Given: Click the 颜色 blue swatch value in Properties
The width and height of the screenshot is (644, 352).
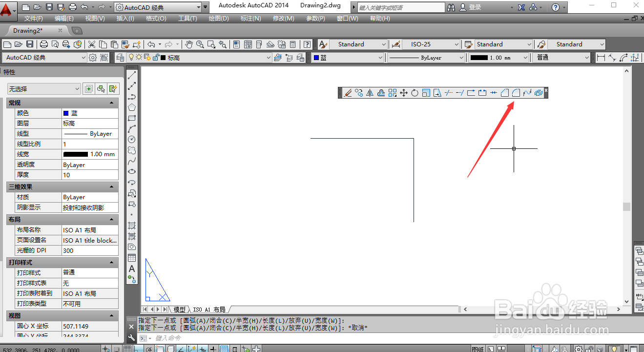Looking at the screenshot, I should pos(90,113).
